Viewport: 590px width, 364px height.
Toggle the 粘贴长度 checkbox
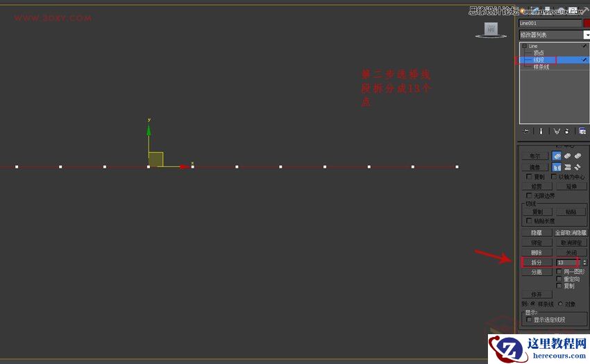click(529, 220)
